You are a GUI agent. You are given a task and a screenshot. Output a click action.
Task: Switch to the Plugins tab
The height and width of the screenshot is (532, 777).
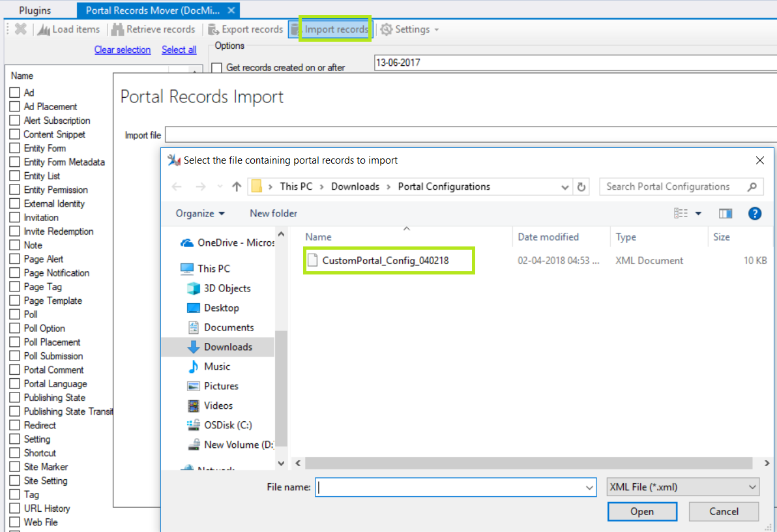[x=35, y=10]
